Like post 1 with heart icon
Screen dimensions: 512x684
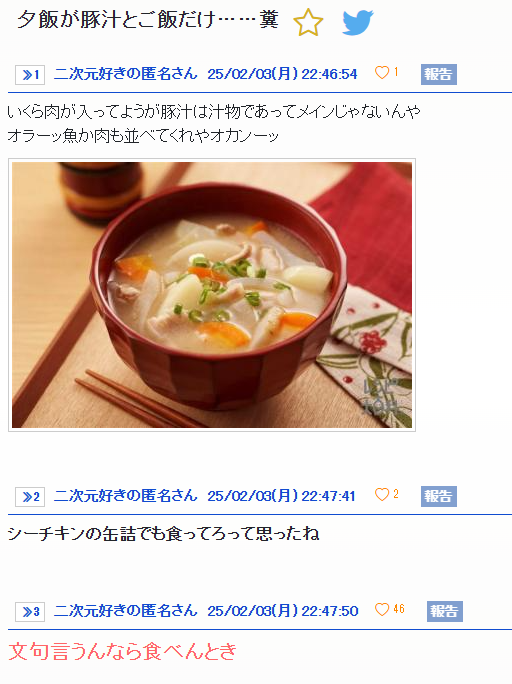[x=382, y=72]
